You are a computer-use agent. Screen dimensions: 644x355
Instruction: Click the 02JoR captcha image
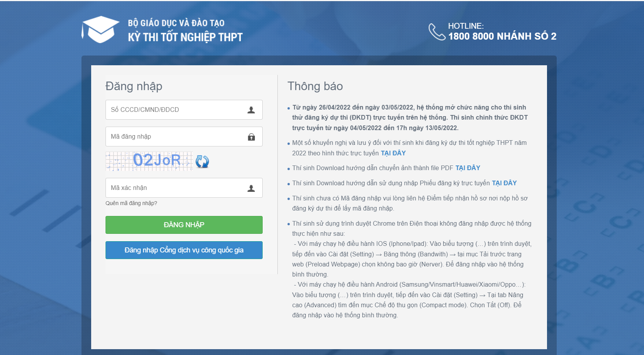(149, 161)
